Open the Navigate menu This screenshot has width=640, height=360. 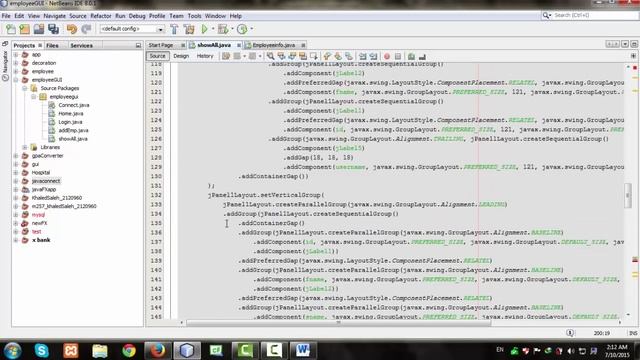point(54,16)
